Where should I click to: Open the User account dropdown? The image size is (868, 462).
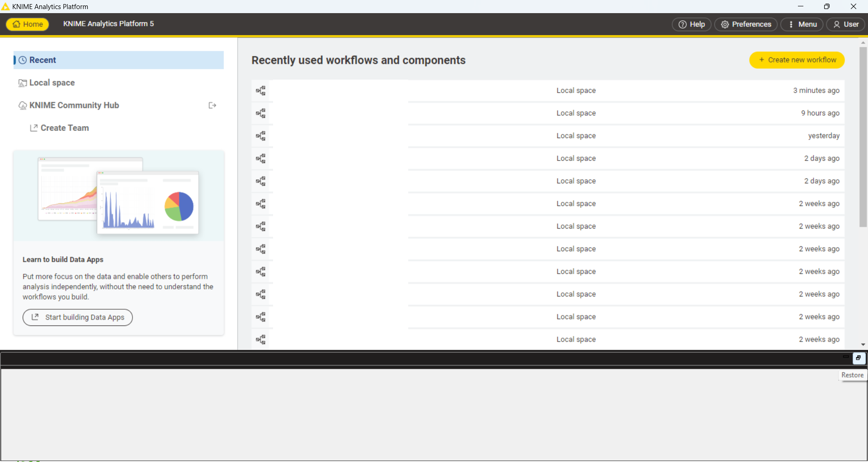(x=845, y=24)
